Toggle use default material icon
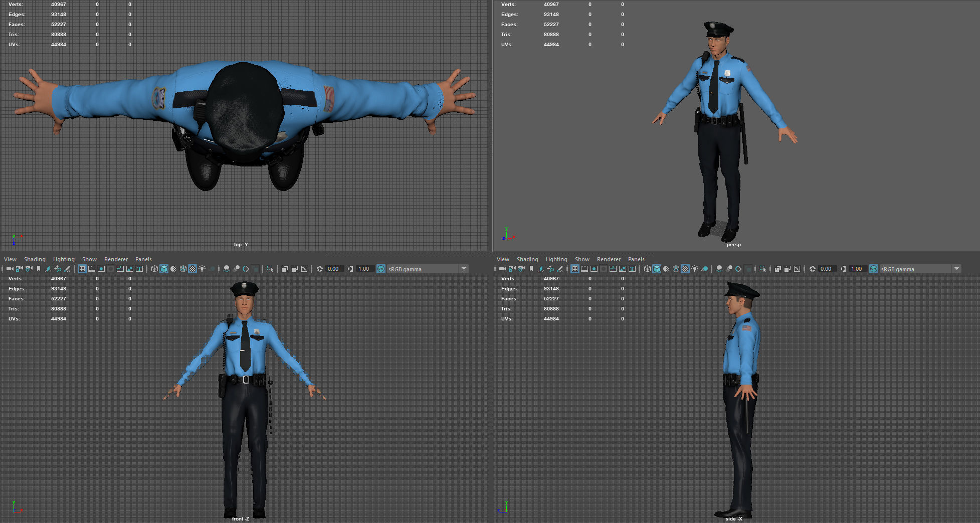The height and width of the screenshot is (523, 980). pos(173,269)
